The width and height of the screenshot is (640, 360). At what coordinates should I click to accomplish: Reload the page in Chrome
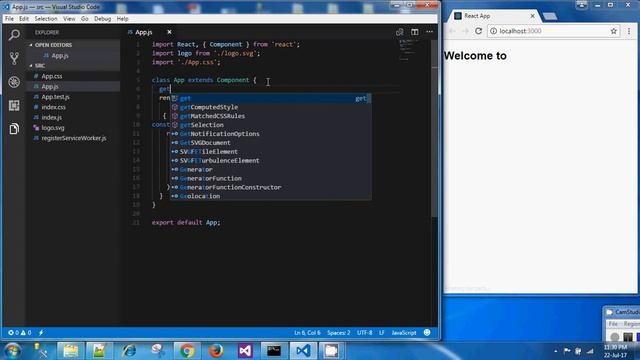(x=478, y=31)
